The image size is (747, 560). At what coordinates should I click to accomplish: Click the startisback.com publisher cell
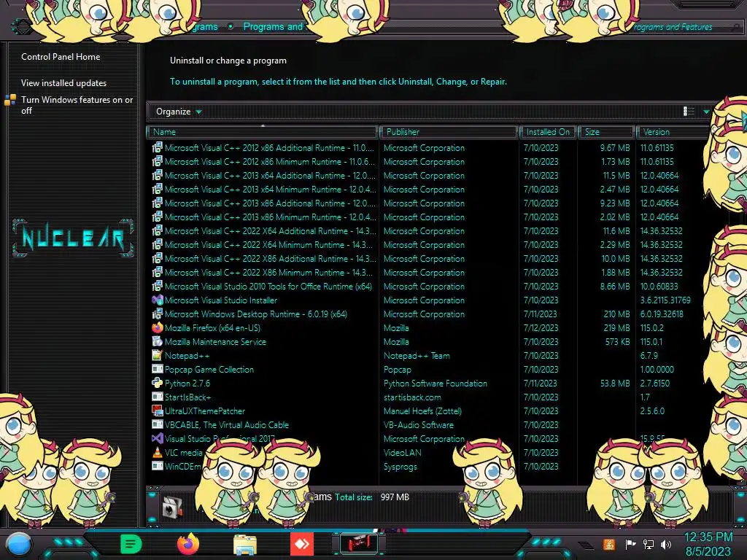[x=412, y=397]
